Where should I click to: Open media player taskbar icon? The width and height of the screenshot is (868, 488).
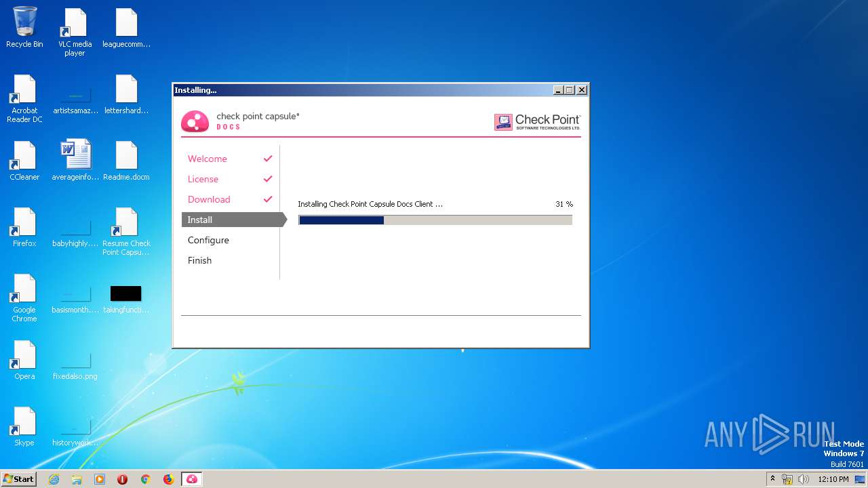coord(100,479)
